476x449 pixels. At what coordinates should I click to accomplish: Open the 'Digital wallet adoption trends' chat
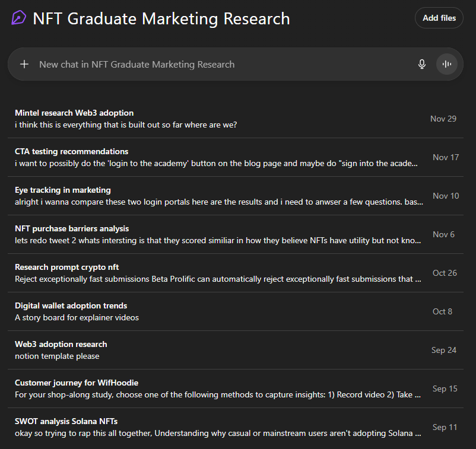(x=71, y=305)
